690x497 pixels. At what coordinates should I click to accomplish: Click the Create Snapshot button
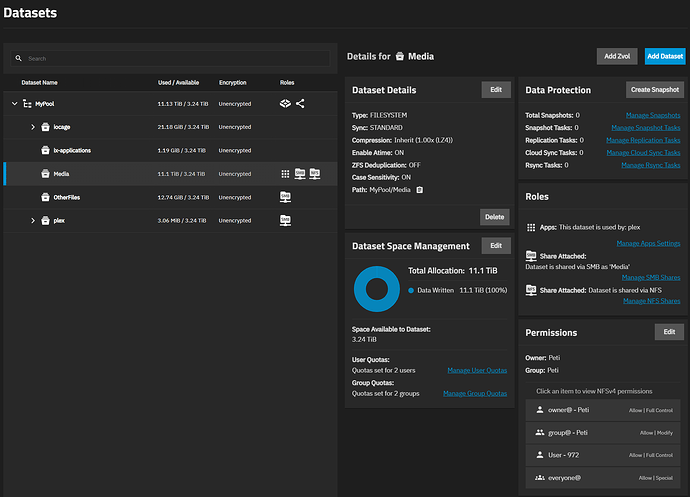coord(655,90)
